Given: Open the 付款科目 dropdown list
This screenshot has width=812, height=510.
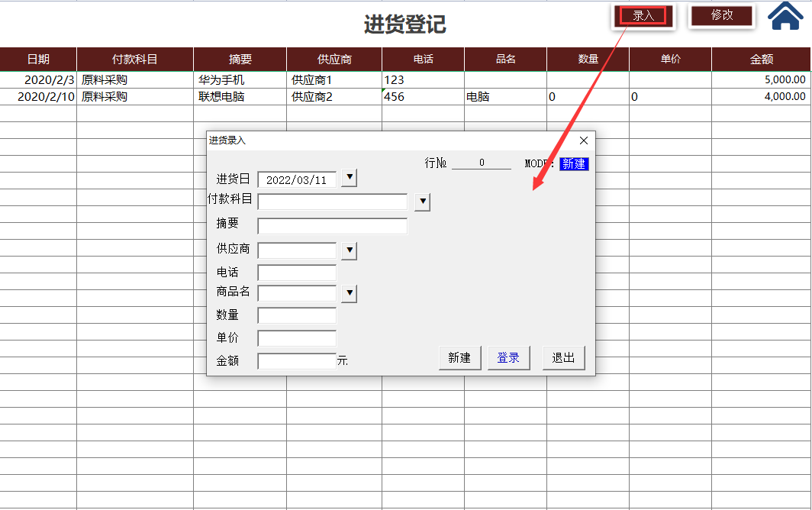Looking at the screenshot, I should click(x=422, y=202).
